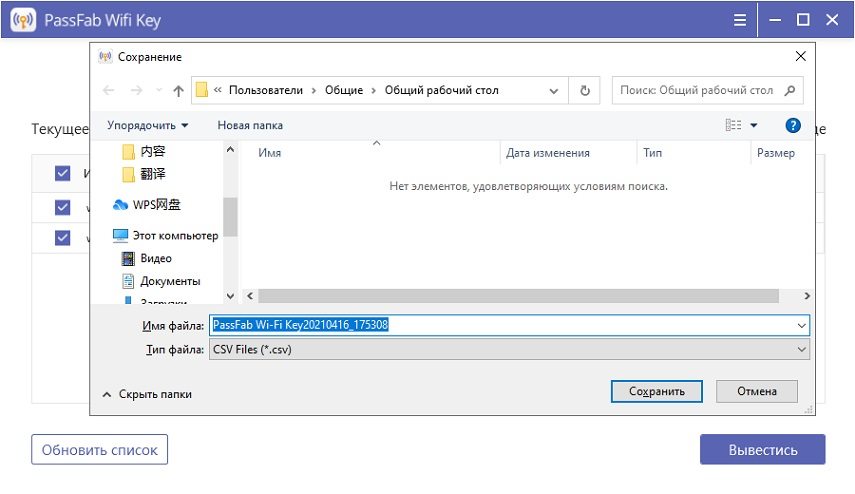Image resolution: width=855 pixels, height=494 pixels.
Task: Click the up-arrow parent folder icon
Action: coord(178,91)
